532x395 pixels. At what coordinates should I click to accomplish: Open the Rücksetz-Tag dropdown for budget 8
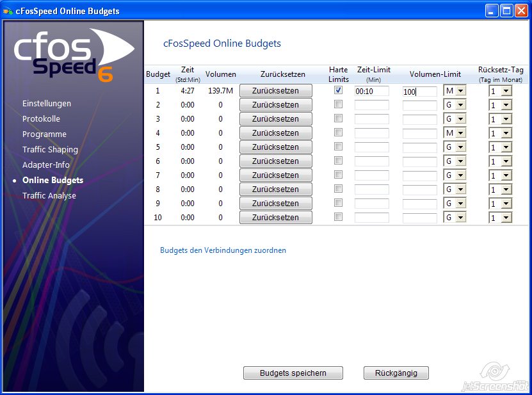coord(501,189)
